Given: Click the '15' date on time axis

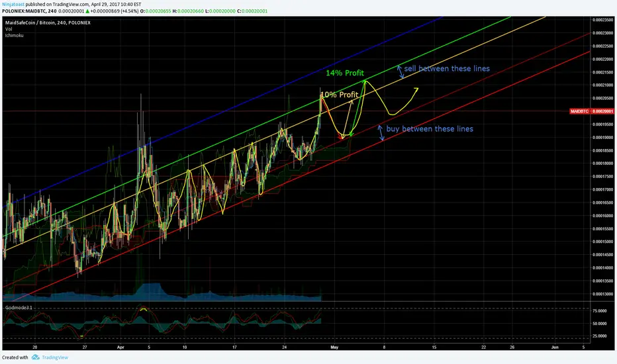Looking at the screenshot, I should point(434,347).
